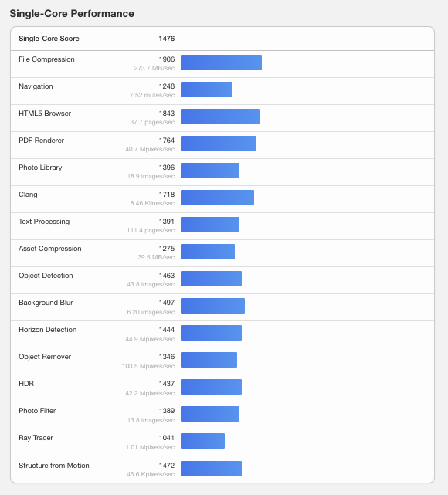Click the HTML5 Browser score bar
Screen dimensions: 448x495
tap(220, 117)
